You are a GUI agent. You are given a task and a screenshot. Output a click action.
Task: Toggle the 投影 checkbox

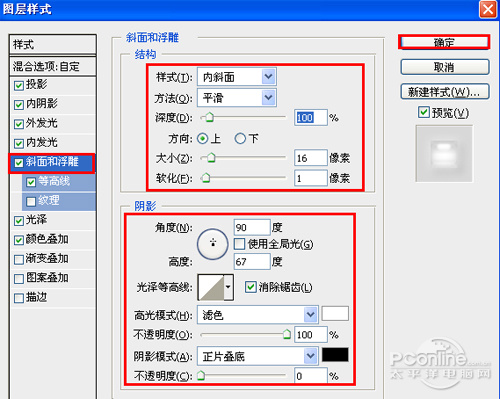(x=18, y=85)
